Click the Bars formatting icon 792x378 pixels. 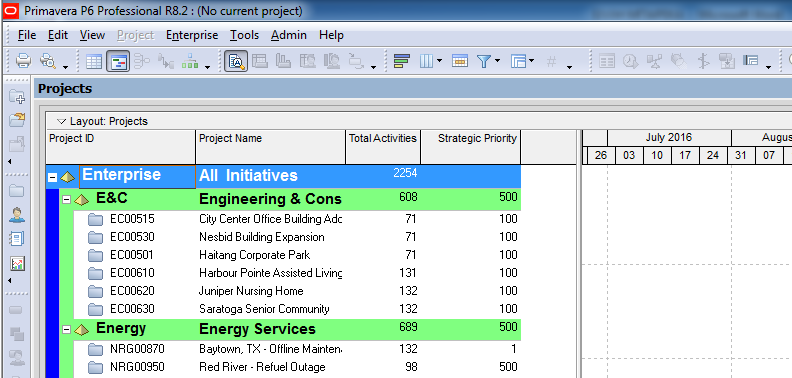[x=401, y=61]
